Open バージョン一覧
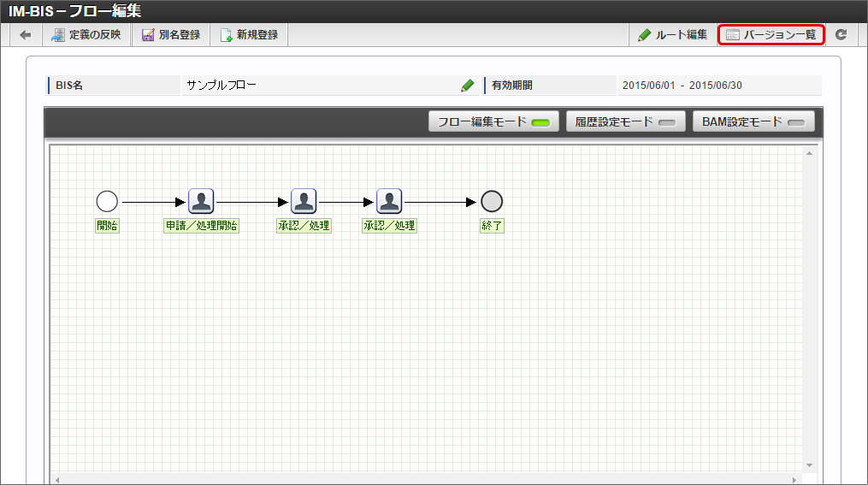The image size is (868, 485). pos(771,35)
